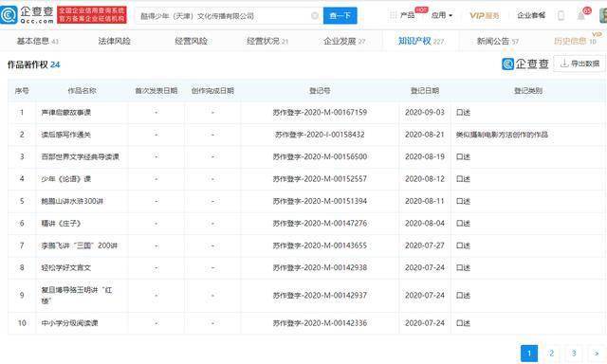The height and width of the screenshot is (364, 607).
Task: Switch to the 经营风险 tab
Action: coord(191,41)
